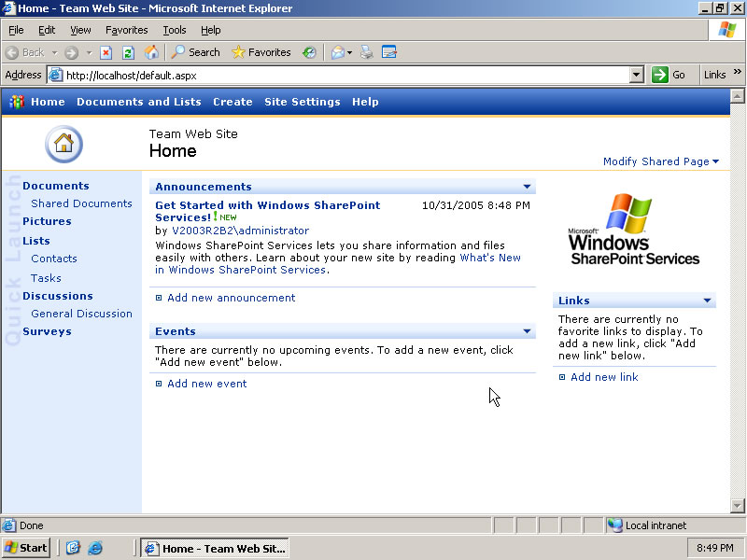Open the Tools menu
This screenshot has width=747, height=560.
coord(175,30)
